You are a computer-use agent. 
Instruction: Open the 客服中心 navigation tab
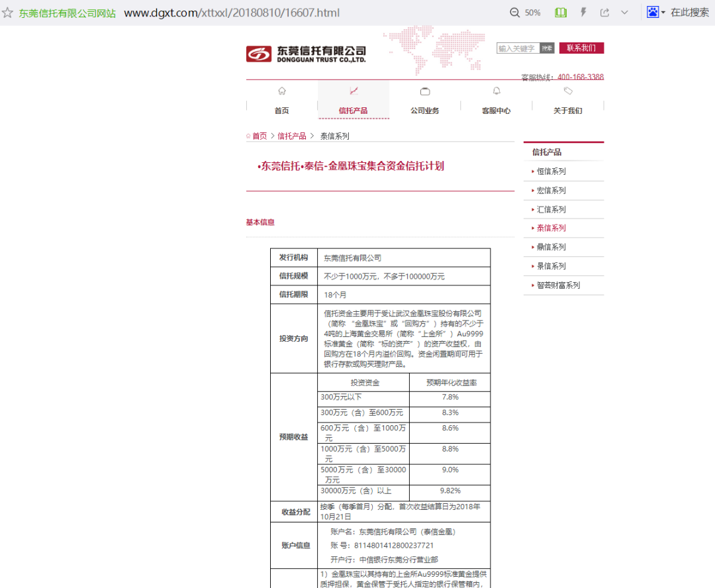click(x=497, y=111)
